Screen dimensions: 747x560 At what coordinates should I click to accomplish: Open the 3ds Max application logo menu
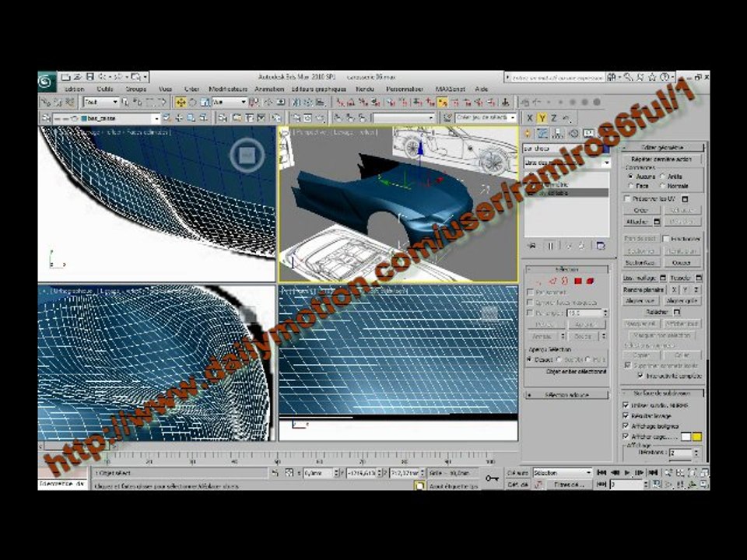click(x=47, y=82)
